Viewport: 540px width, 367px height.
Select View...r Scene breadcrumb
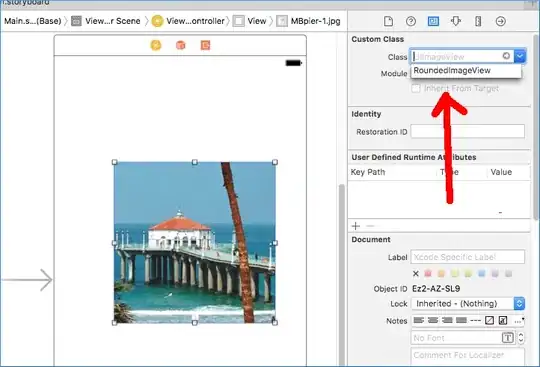pyautogui.click(x=106, y=21)
